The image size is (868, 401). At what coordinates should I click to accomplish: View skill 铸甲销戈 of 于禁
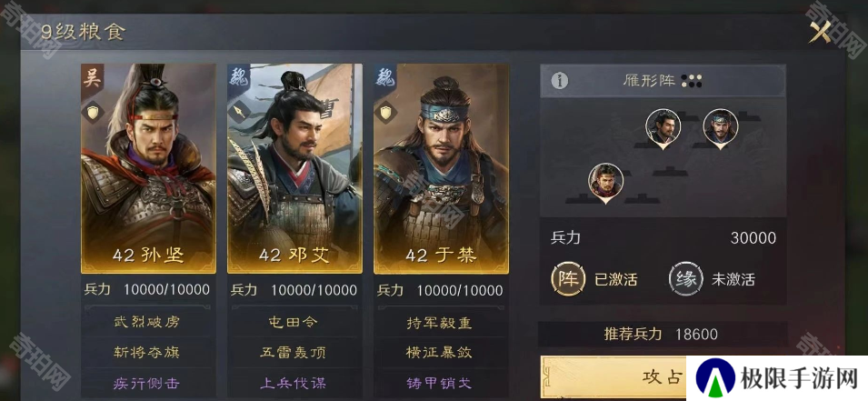(x=439, y=383)
